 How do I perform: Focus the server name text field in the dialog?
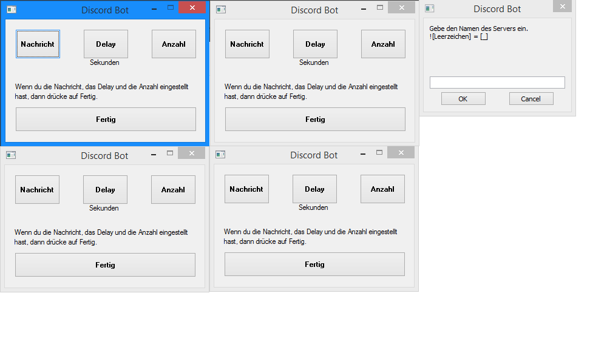click(497, 83)
